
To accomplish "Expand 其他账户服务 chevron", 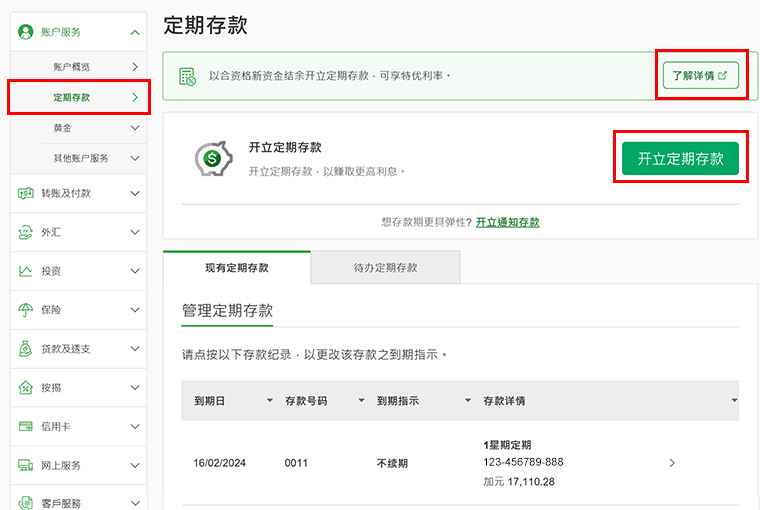I will [135, 158].
